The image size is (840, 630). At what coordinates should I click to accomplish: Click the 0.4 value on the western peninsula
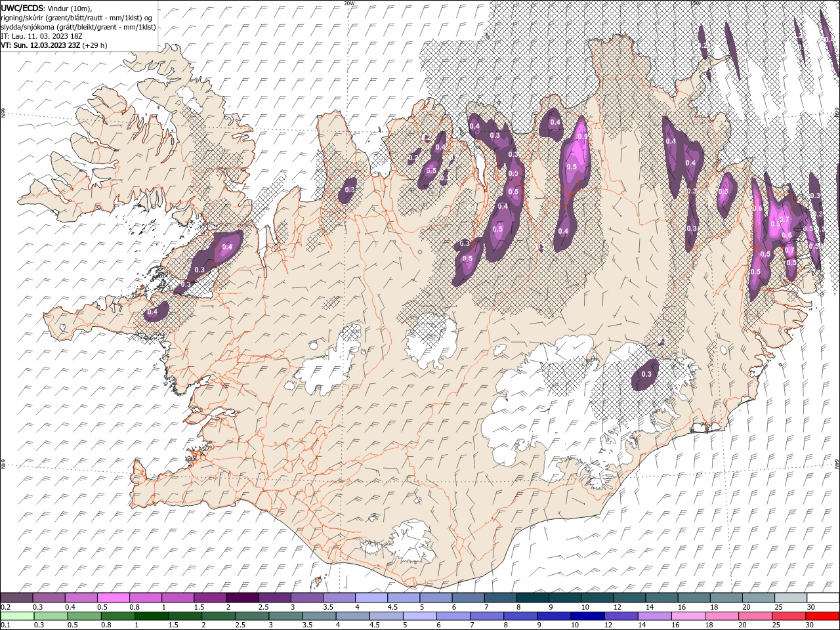pyautogui.click(x=153, y=312)
